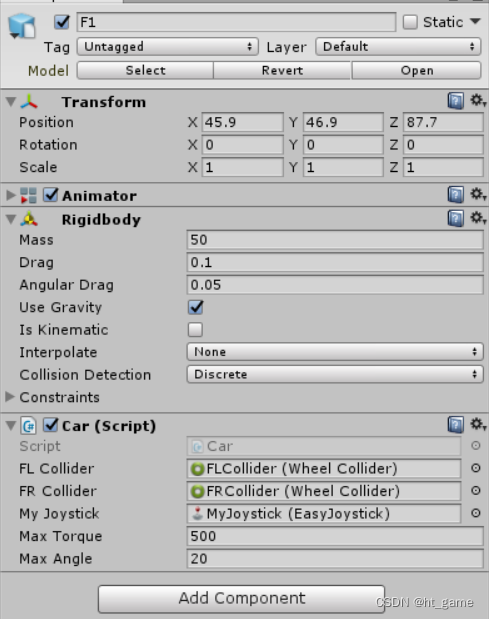Click the Transform axes icon
489x619 pixels.
click(x=29, y=102)
